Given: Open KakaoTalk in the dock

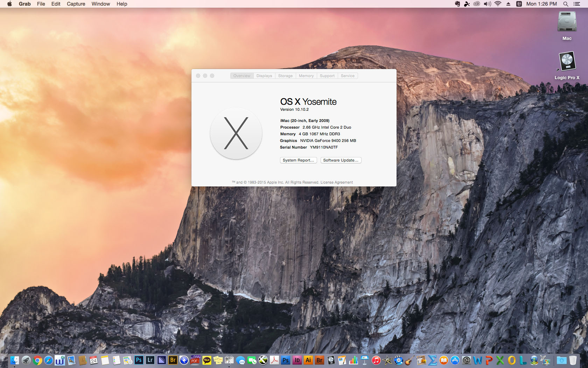Looking at the screenshot, I should [x=207, y=360].
